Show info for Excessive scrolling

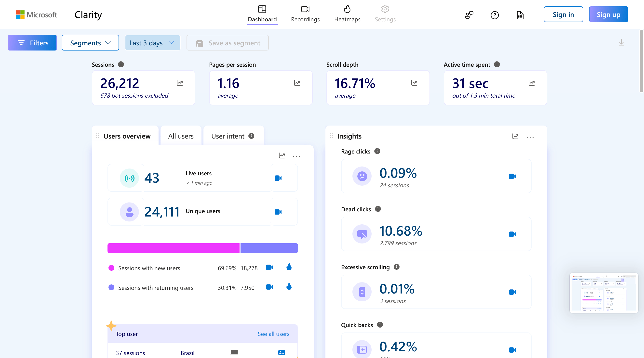tap(397, 267)
